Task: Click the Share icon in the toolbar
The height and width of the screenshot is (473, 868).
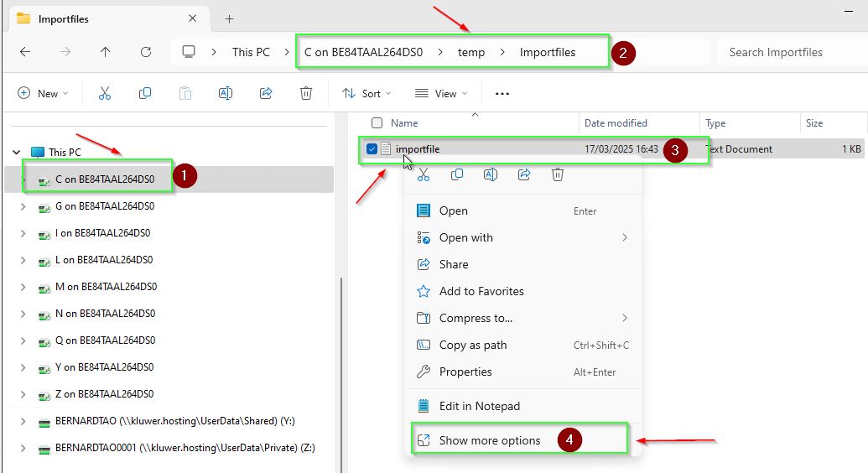Action: pos(266,94)
